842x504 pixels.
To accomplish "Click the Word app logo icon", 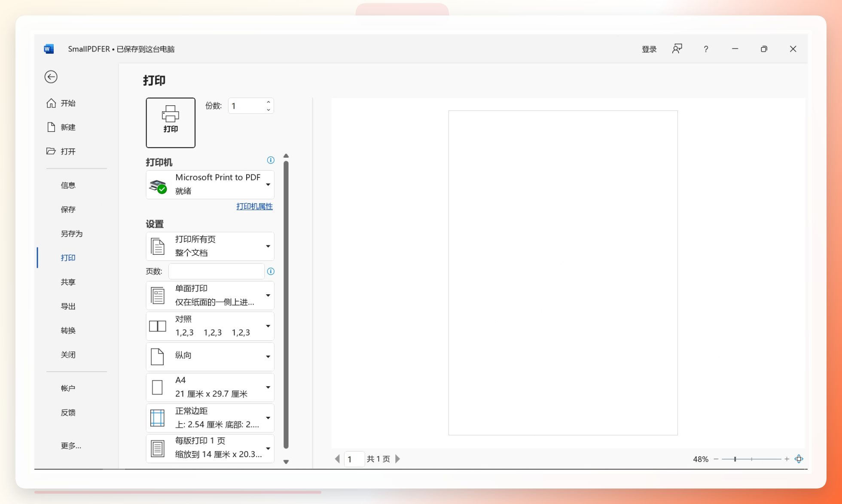I will pyautogui.click(x=49, y=49).
